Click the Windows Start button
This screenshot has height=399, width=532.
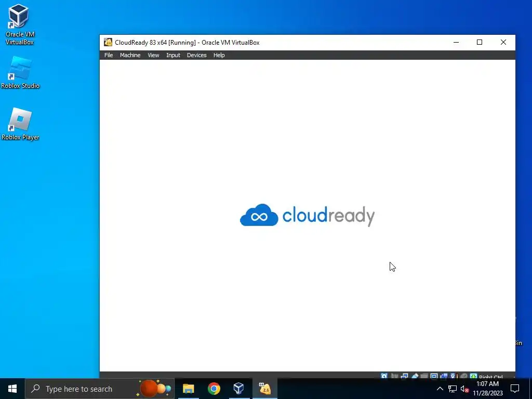coord(12,389)
